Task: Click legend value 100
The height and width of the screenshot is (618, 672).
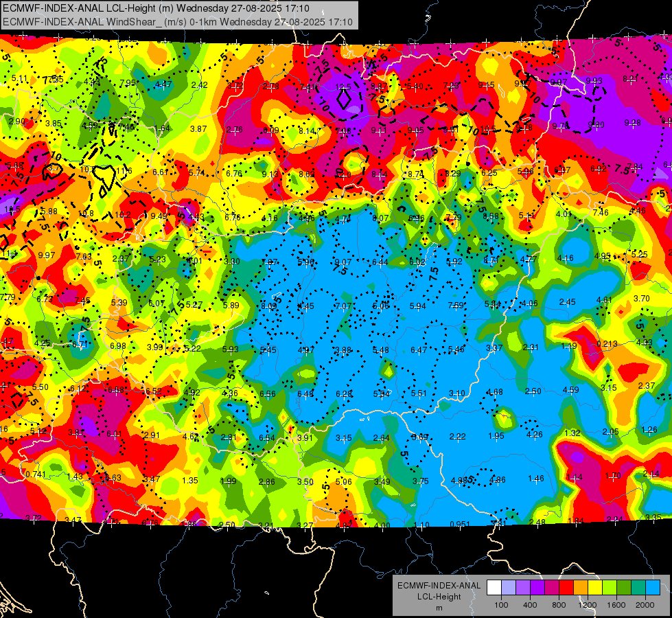Action: 501,605
